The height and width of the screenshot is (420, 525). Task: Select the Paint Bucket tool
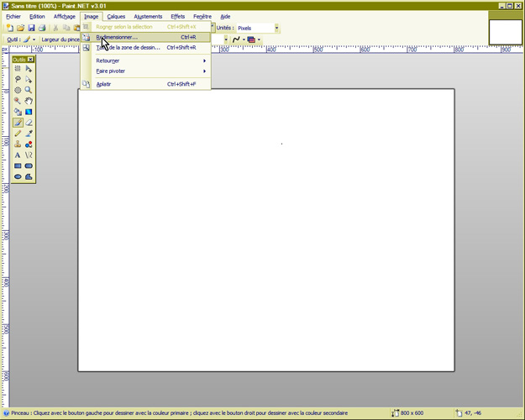coord(18,112)
